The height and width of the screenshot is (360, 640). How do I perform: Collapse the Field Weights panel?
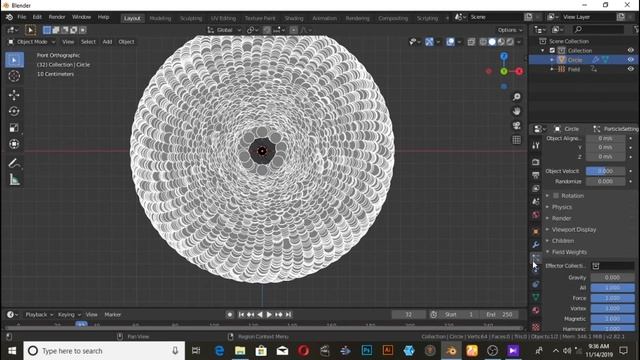coord(569,252)
